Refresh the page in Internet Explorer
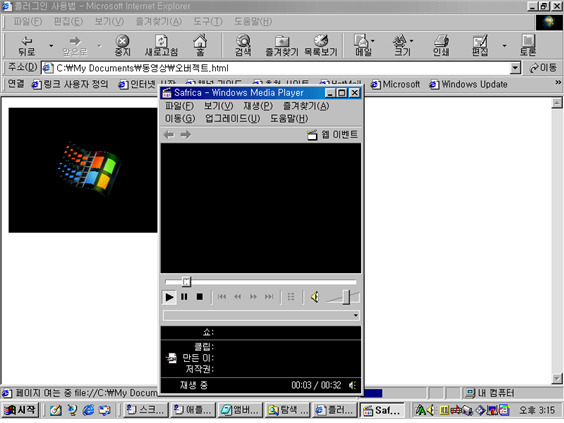The width and height of the screenshot is (564, 423). (x=161, y=45)
